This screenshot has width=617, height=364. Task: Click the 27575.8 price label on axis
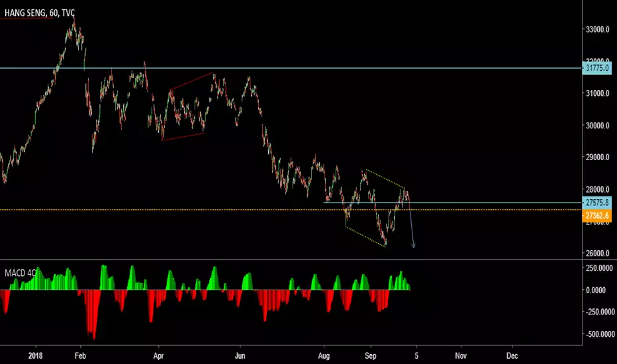pos(596,203)
